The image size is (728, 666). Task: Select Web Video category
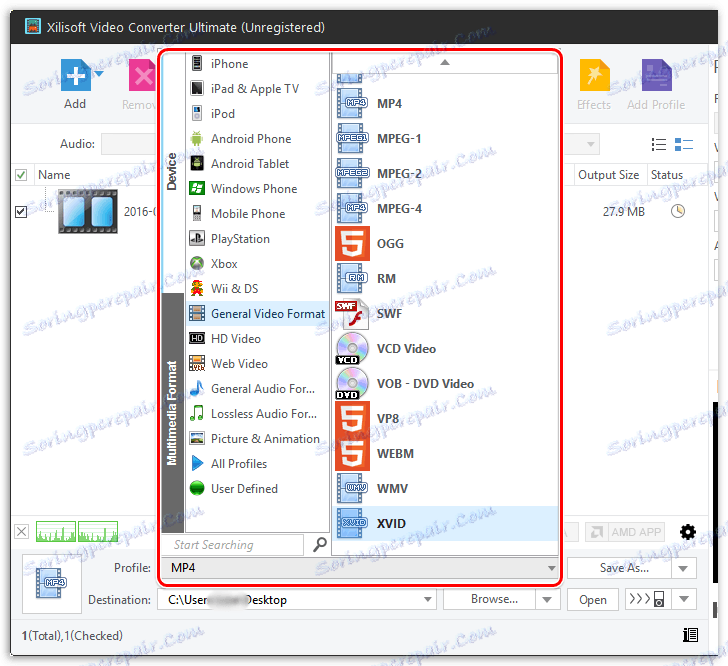point(257,364)
